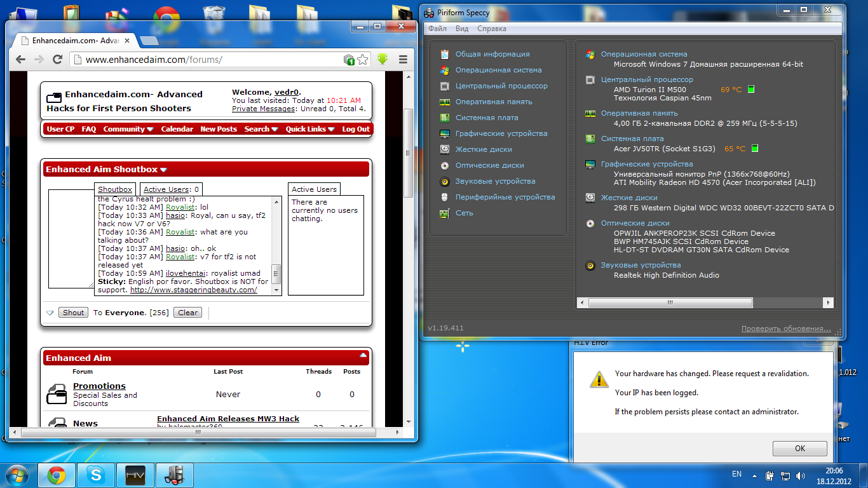Viewport: 868px width, 488px height.
Task: Close the Enhancedaim.com browser tab
Action: click(127, 41)
